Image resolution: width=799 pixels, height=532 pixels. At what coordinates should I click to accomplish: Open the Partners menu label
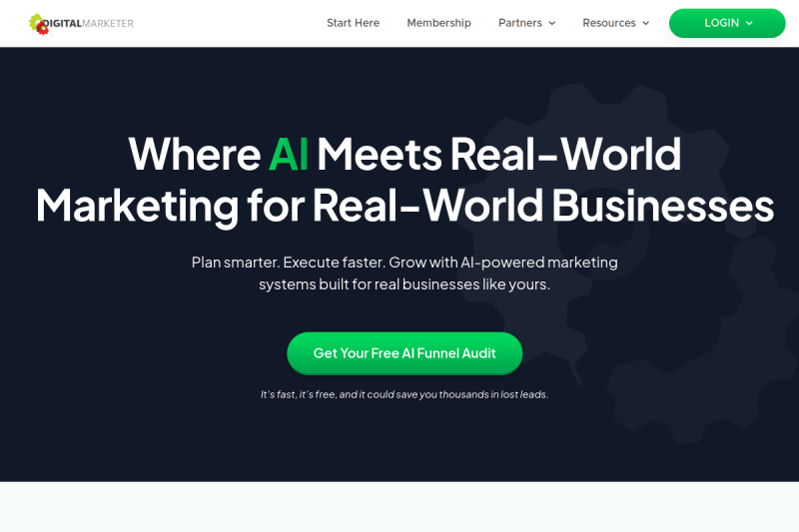[x=519, y=23]
